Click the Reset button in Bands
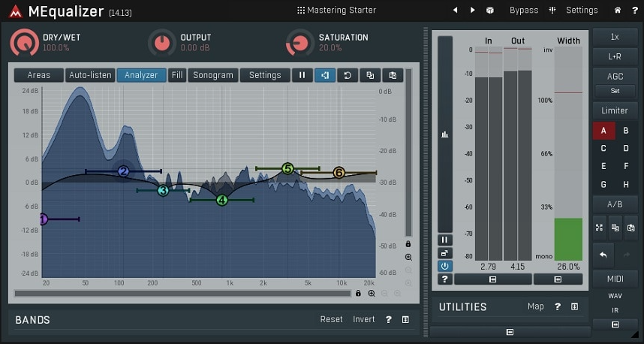This screenshot has height=344, width=644. coord(331,319)
